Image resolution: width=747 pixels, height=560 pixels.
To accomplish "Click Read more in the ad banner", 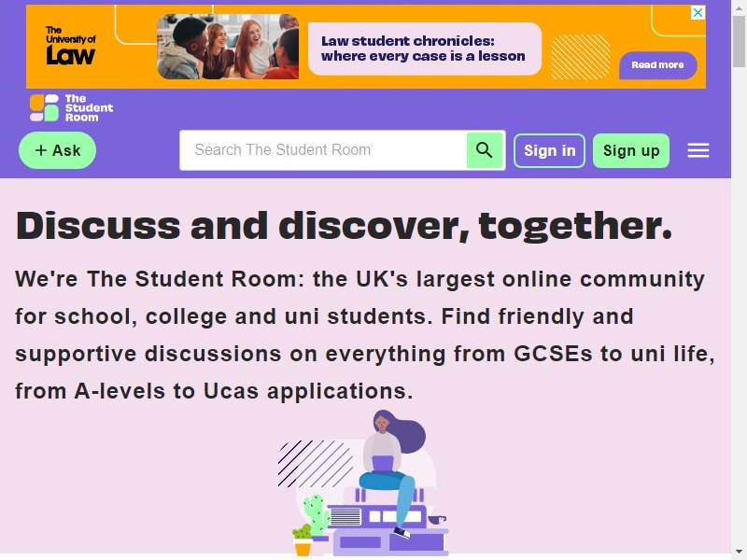I will pos(658,65).
